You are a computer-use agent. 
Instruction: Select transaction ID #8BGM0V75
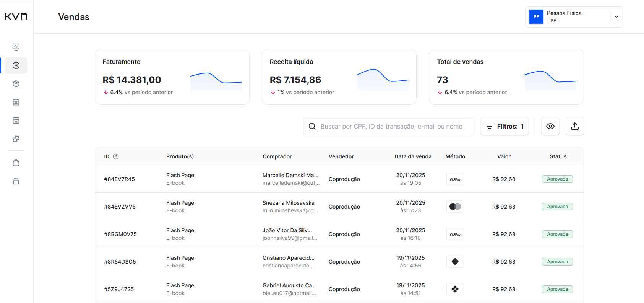click(x=120, y=234)
